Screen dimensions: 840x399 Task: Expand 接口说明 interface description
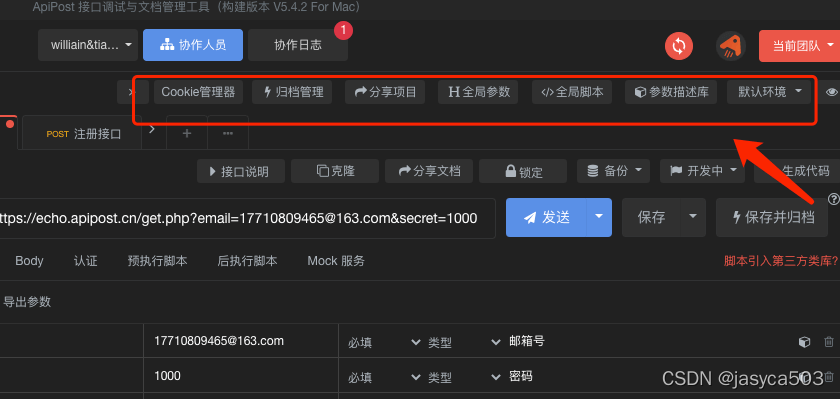click(x=241, y=171)
